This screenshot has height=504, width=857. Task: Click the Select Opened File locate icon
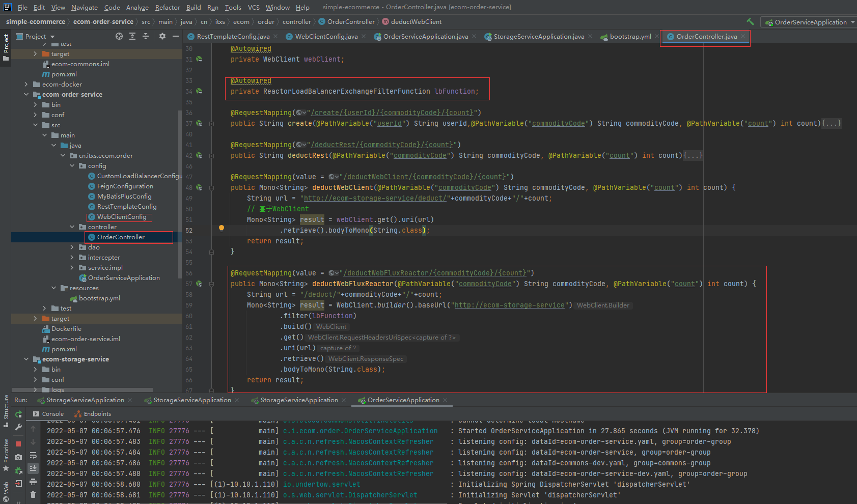(x=119, y=36)
